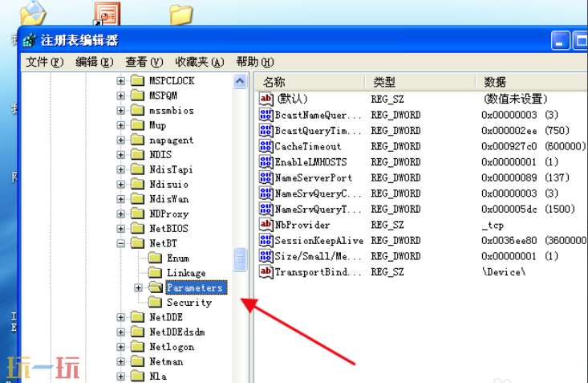The image size is (588, 383).
Task: Click the \Device\ data cell
Action: (x=504, y=272)
